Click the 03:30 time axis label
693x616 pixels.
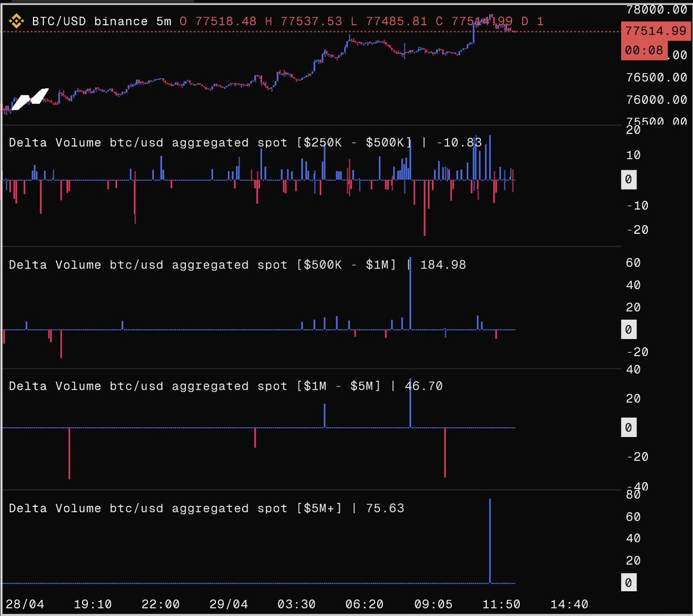pyautogui.click(x=297, y=604)
